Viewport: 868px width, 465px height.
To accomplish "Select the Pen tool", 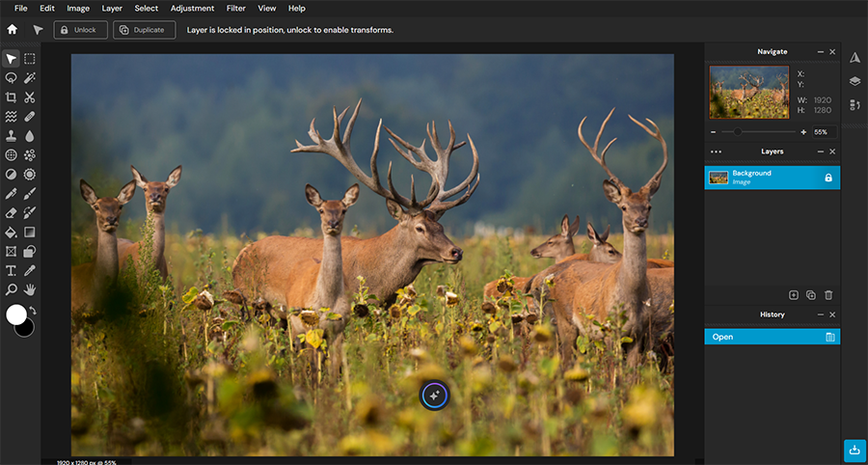I will (11, 193).
